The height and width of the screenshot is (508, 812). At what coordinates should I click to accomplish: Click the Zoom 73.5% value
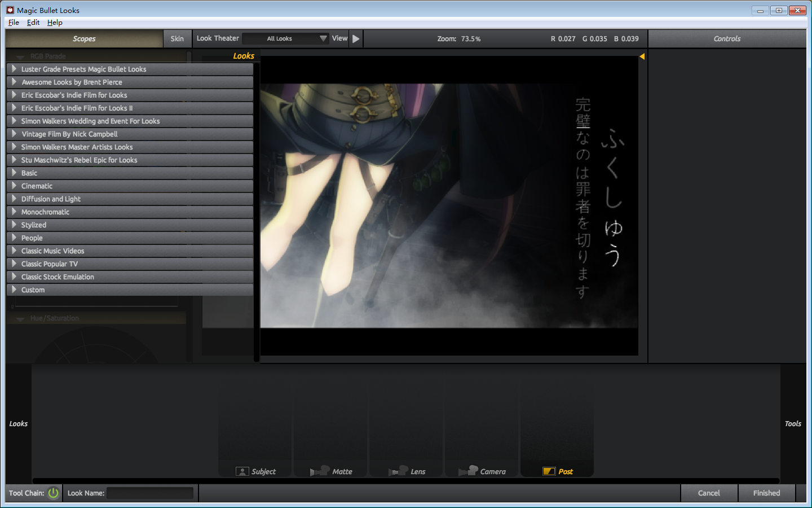pyautogui.click(x=471, y=39)
